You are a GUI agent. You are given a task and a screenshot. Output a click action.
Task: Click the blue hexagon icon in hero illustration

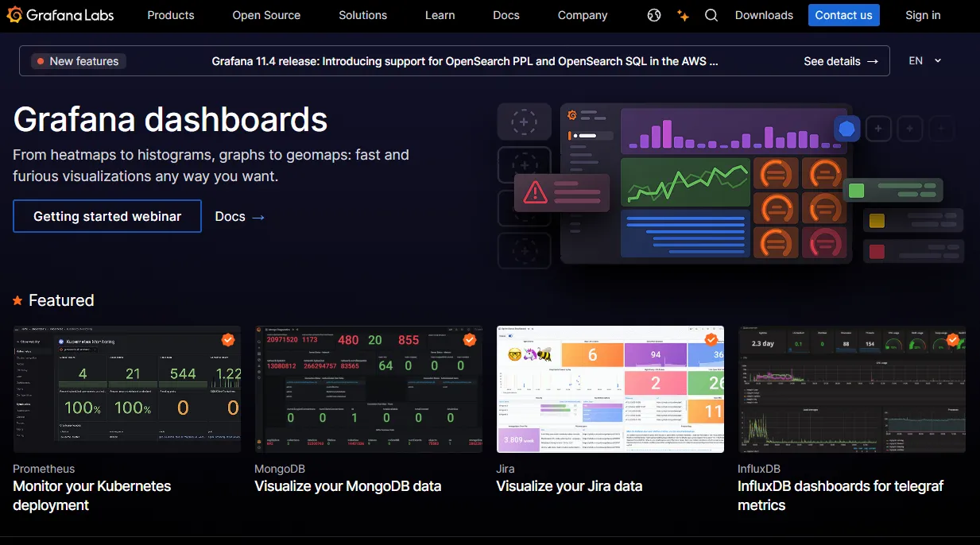point(847,129)
